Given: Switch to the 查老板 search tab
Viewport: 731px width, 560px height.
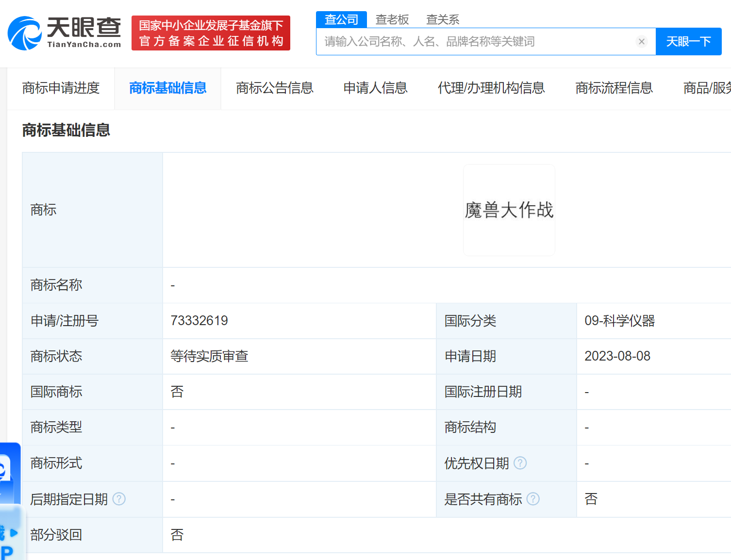Looking at the screenshot, I should pyautogui.click(x=392, y=19).
